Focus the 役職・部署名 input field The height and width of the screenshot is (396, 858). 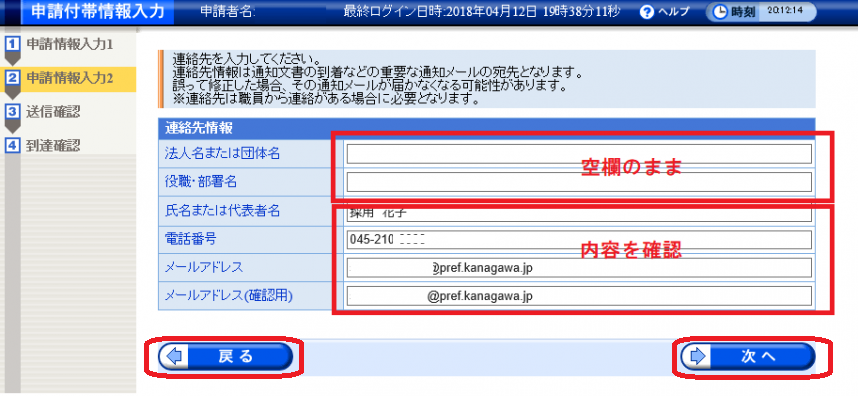click(579, 182)
